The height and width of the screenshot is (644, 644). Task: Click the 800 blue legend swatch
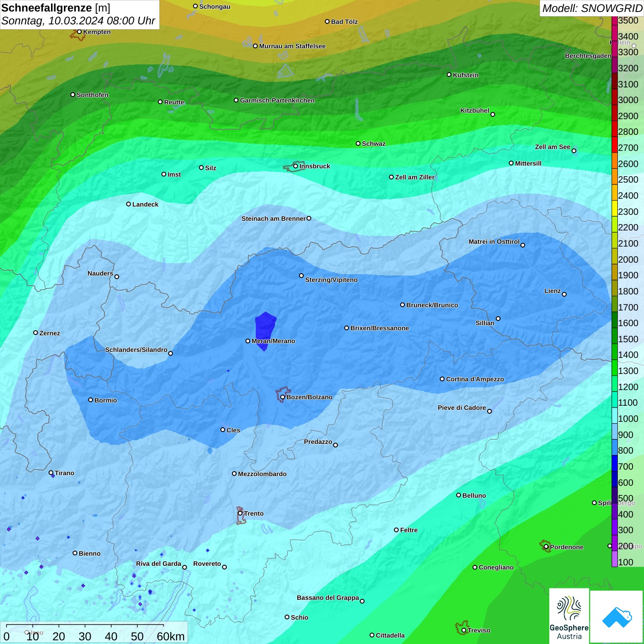pos(615,447)
